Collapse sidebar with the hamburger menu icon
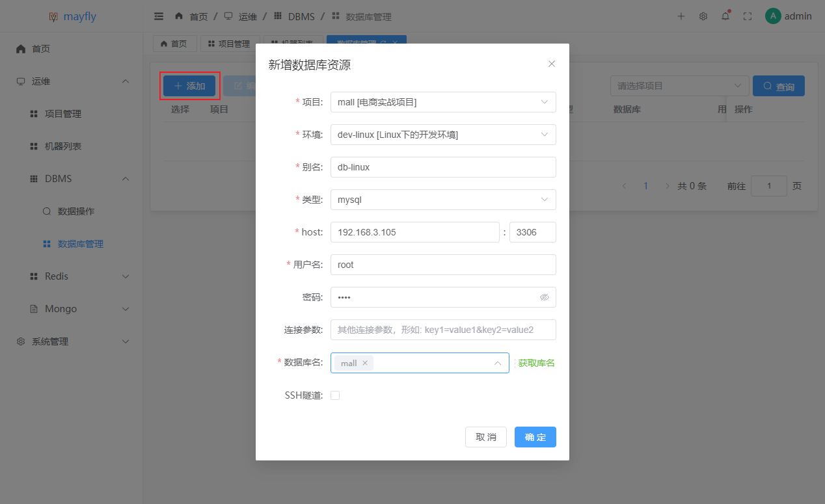 pos(159,16)
